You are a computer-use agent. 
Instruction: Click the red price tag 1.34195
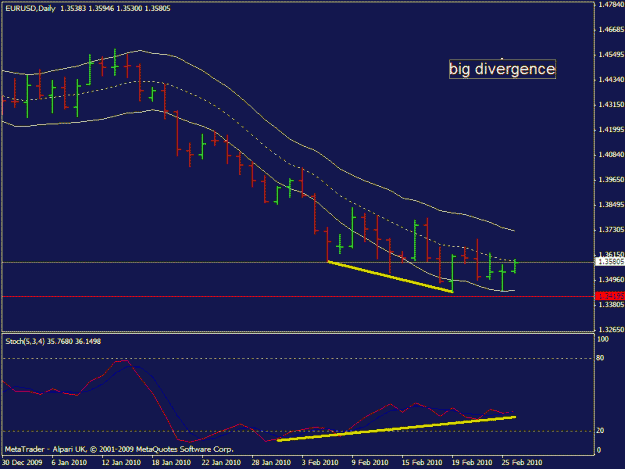[610, 296]
